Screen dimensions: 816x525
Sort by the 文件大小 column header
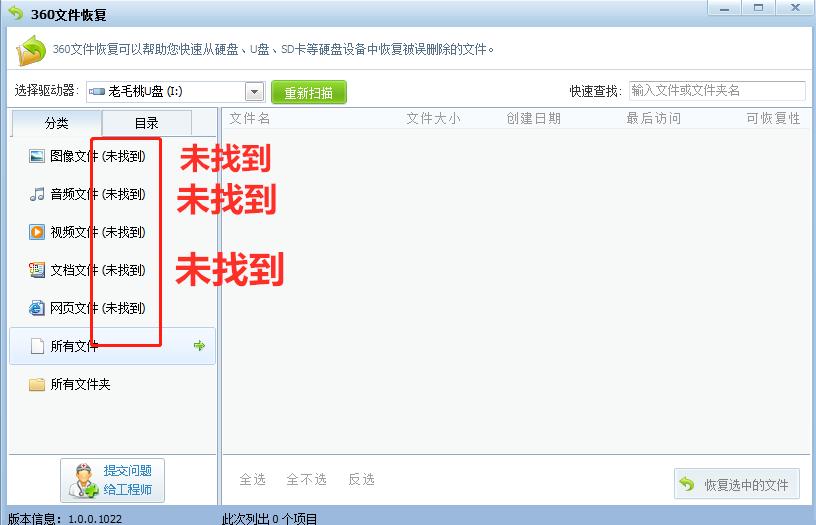tap(434, 119)
